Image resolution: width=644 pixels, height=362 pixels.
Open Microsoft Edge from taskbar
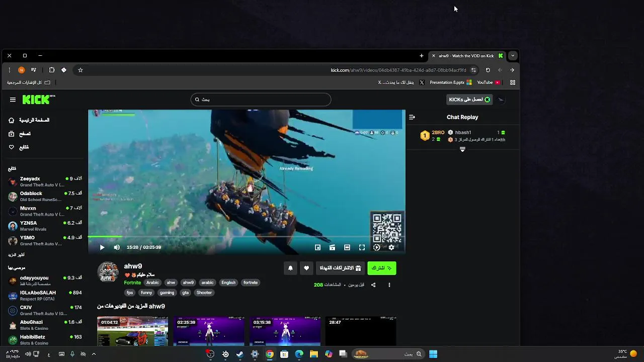point(299,354)
